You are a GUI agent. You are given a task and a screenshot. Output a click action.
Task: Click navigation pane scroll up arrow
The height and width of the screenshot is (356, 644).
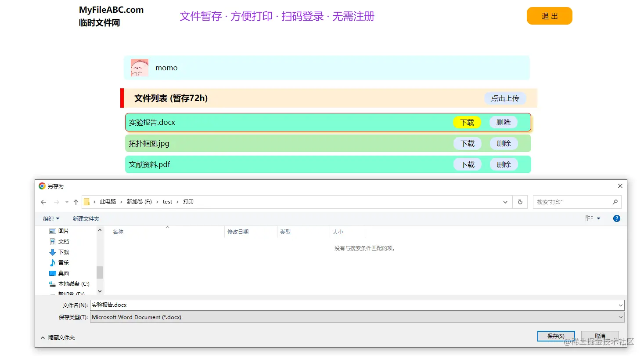click(100, 230)
